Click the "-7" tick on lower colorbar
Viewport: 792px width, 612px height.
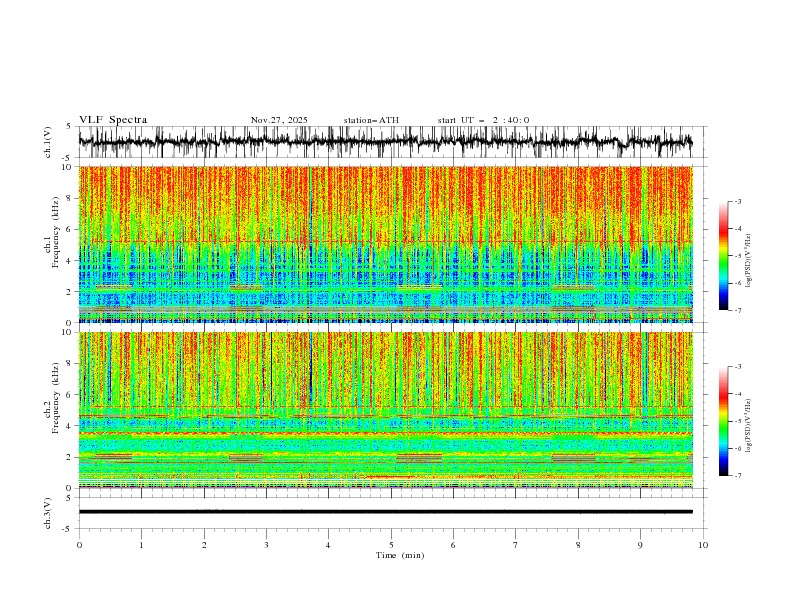738,476
